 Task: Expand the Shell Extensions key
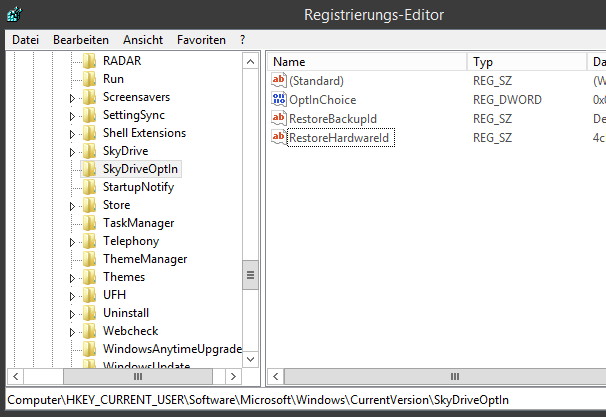coord(72,134)
